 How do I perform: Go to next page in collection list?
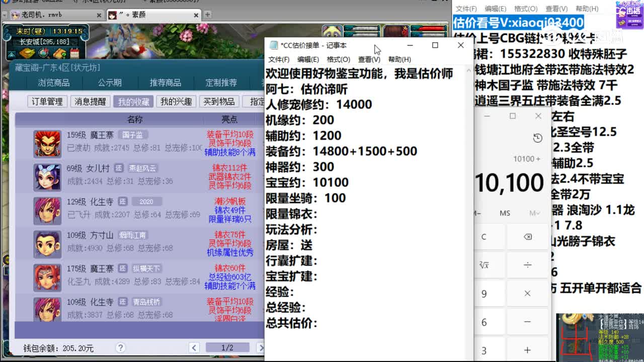260,347
